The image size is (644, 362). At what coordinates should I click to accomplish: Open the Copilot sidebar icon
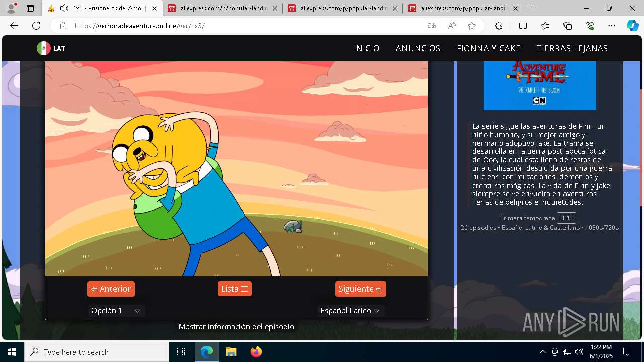tap(632, 26)
